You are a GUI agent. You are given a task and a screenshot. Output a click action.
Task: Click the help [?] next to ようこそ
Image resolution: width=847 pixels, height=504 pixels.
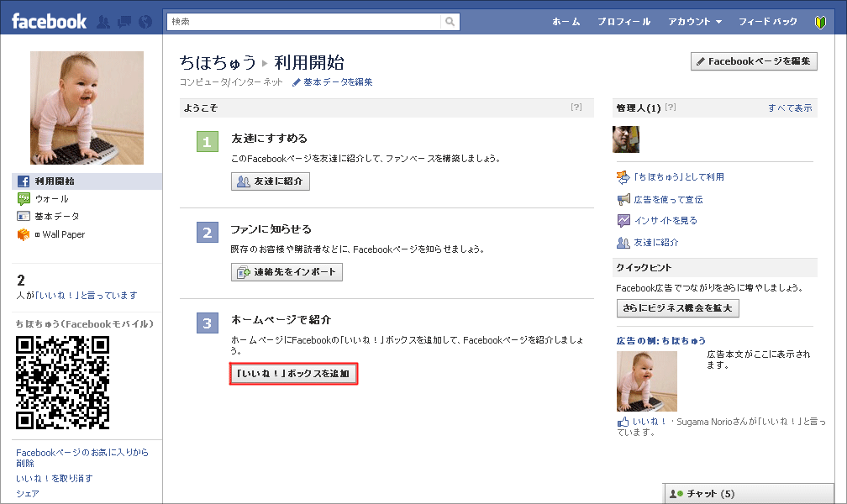tap(576, 107)
